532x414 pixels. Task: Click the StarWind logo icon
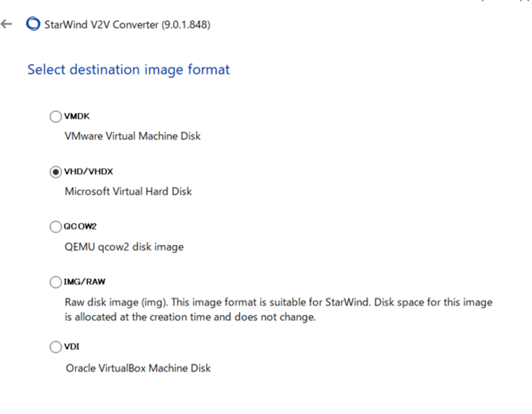coord(33,24)
